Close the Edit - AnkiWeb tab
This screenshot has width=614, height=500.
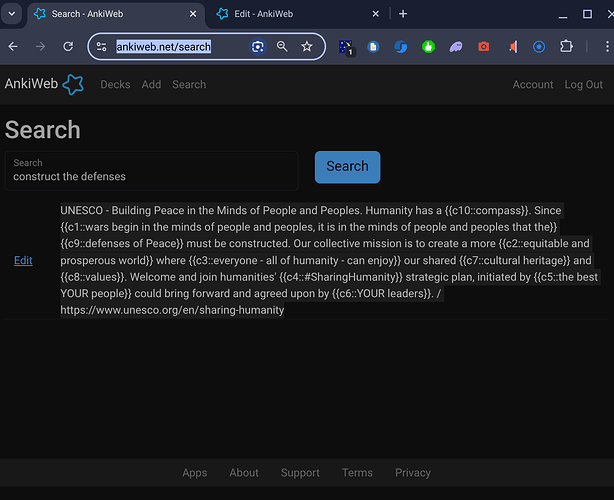point(376,14)
